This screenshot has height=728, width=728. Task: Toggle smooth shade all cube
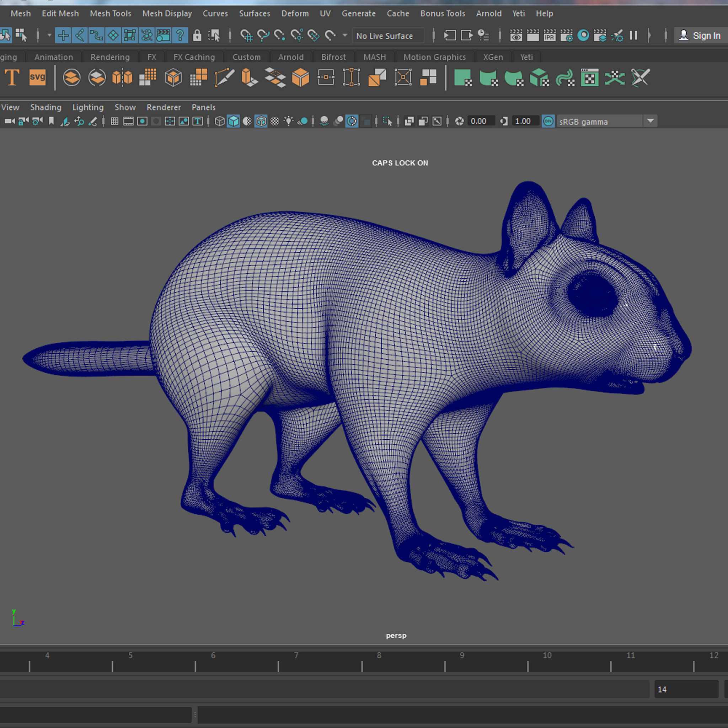pos(233,121)
